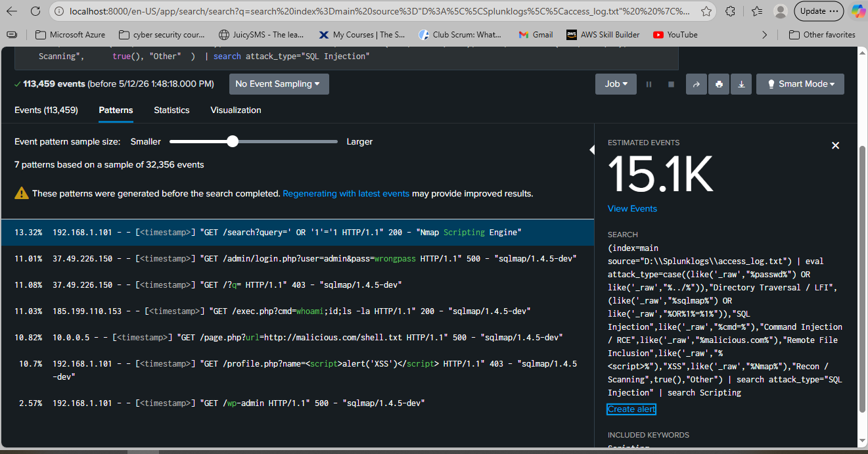Click the search query input box
The height and width of the screenshot is (454, 868).
pos(346,58)
